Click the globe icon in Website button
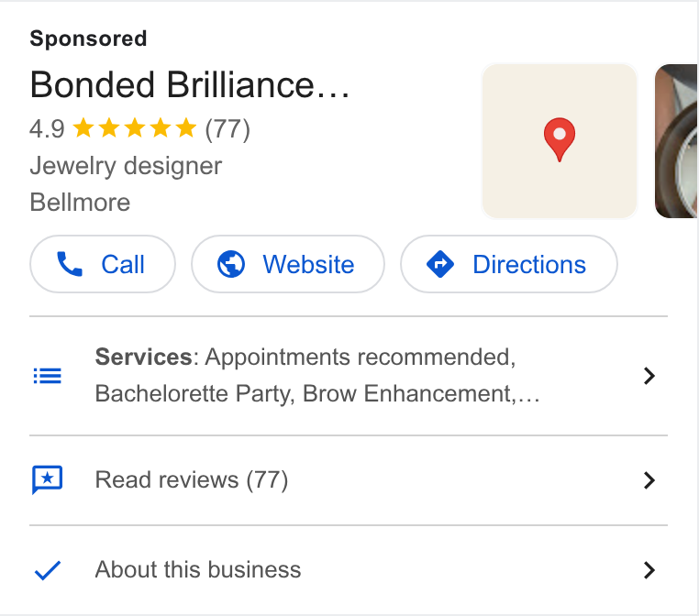 coord(231,264)
